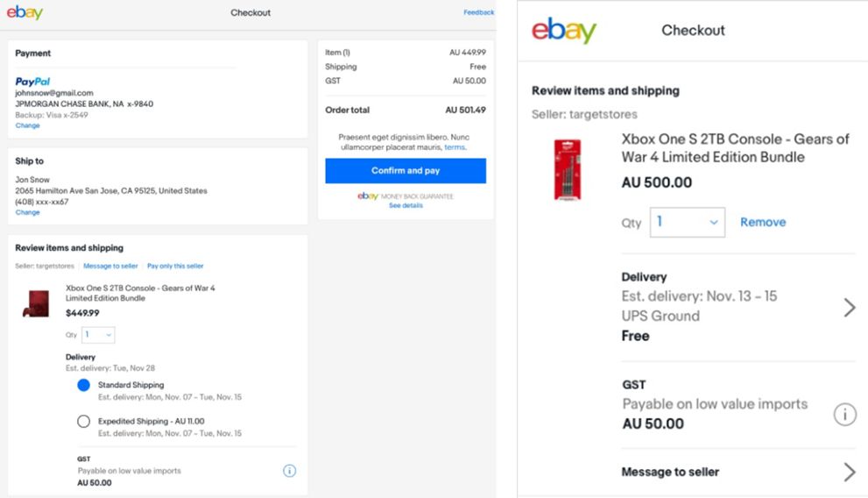This screenshot has width=868, height=498.
Task: Click the GST info icon in mobile view
Action: click(x=843, y=415)
